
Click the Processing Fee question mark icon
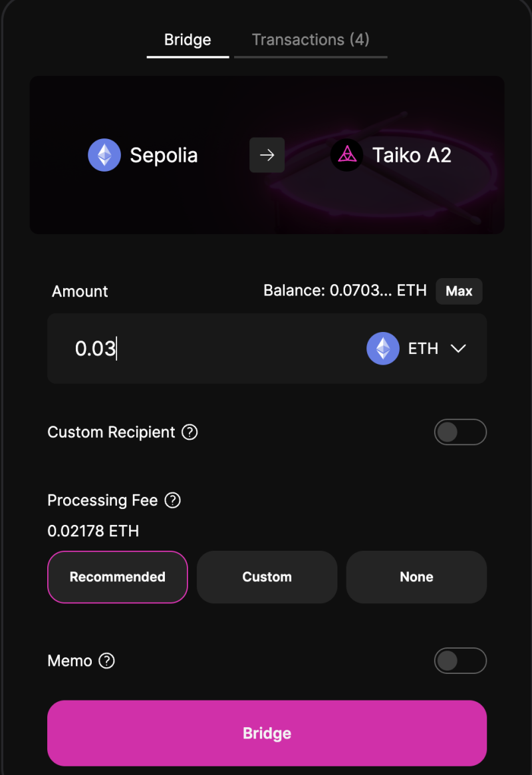(172, 500)
